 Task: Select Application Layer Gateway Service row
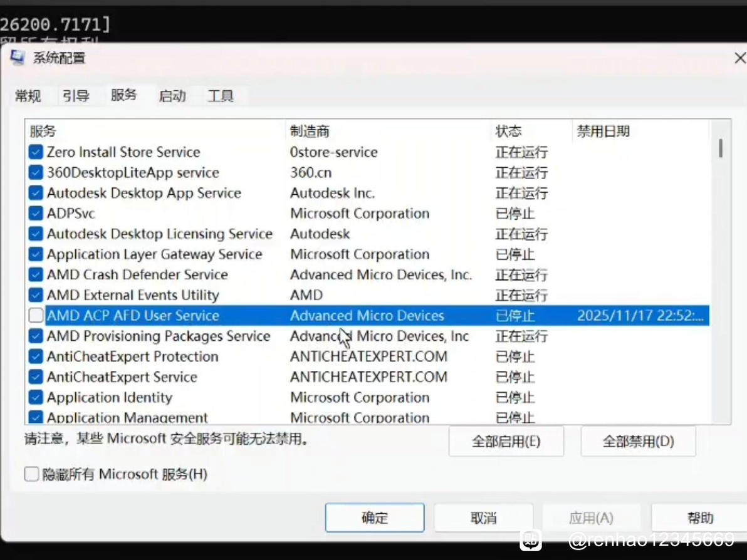[x=368, y=254]
